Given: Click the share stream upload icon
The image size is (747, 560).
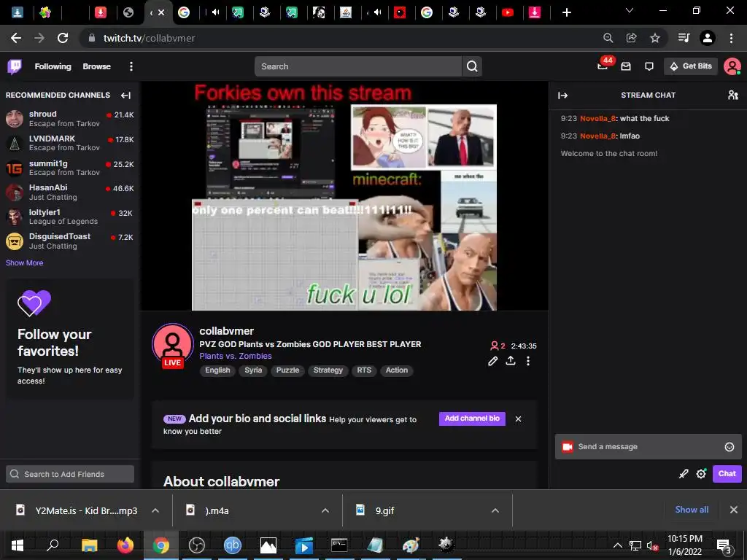Looking at the screenshot, I should click(510, 360).
